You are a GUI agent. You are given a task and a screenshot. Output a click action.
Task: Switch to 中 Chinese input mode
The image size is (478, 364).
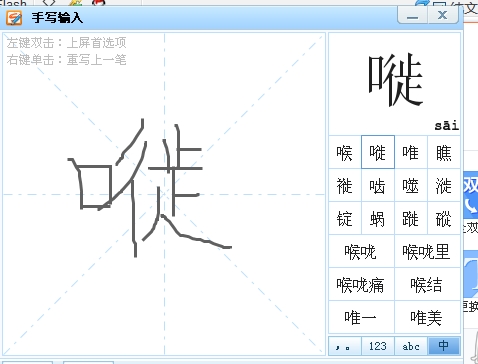click(x=444, y=346)
